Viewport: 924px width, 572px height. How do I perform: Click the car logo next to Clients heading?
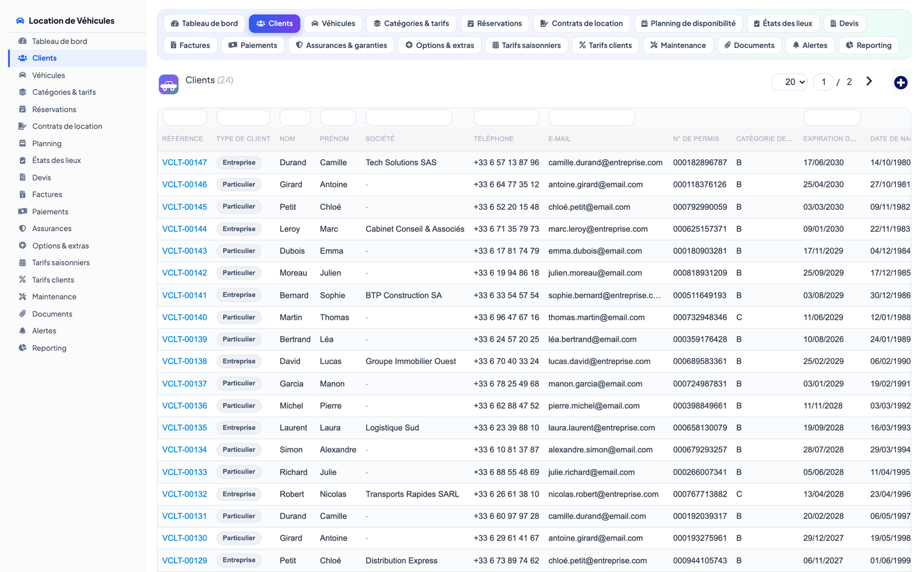tap(169, 84)
